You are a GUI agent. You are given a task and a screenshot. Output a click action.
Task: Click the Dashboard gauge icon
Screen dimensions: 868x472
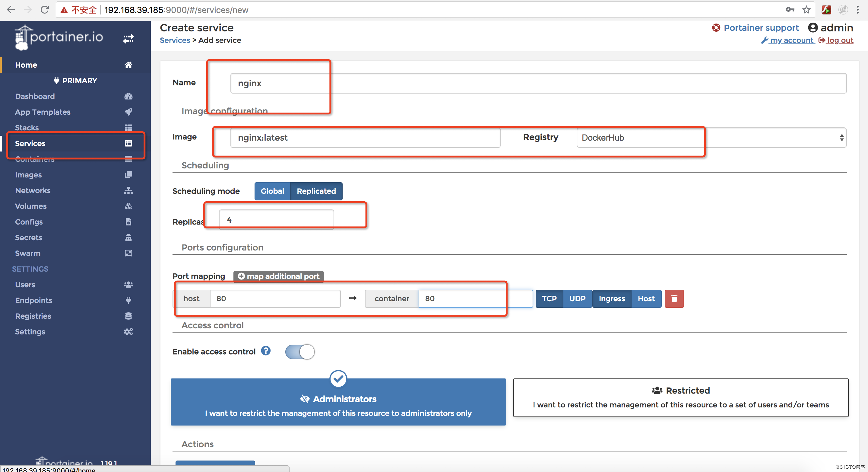pos(128,97)
